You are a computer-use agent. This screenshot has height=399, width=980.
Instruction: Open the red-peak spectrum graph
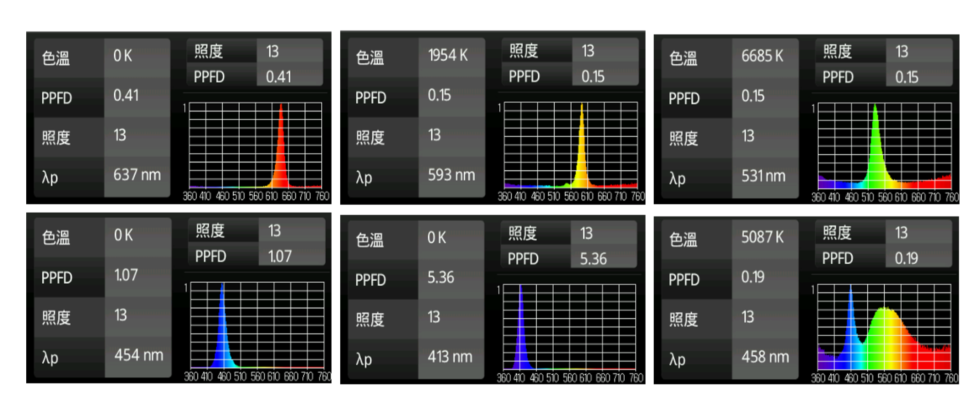[256, 145]
